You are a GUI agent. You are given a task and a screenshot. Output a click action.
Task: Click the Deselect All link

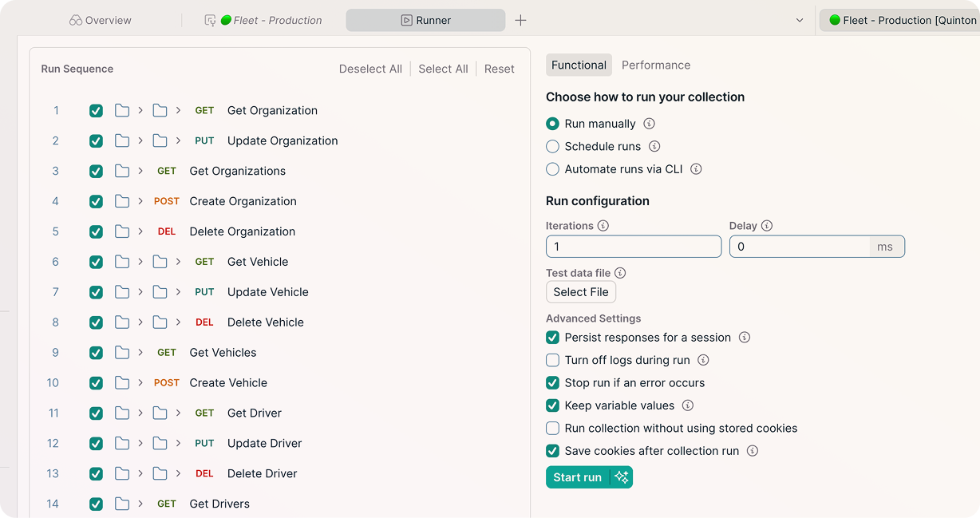tap(369, 69)
